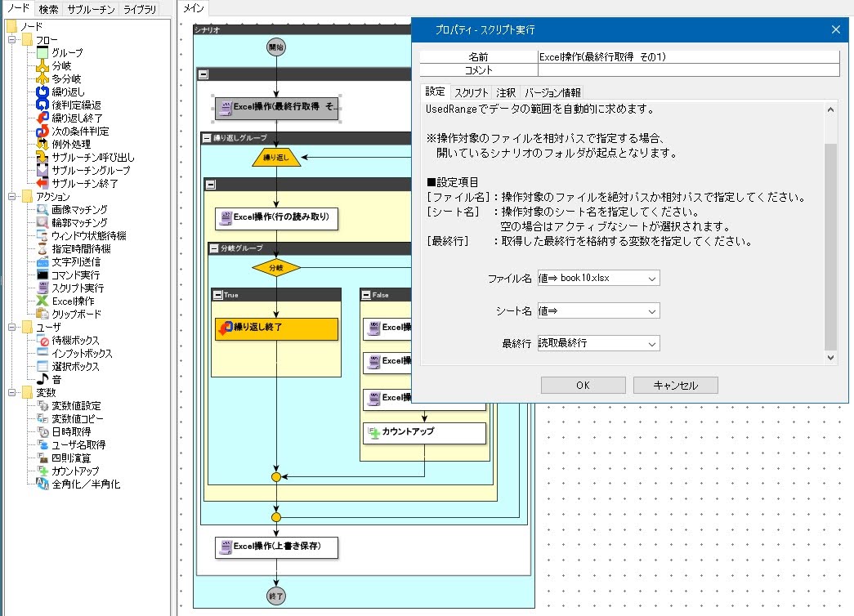854x616 pixels.
Task: Select the サブルーチン呼び出し node icon
Action: 42,158
